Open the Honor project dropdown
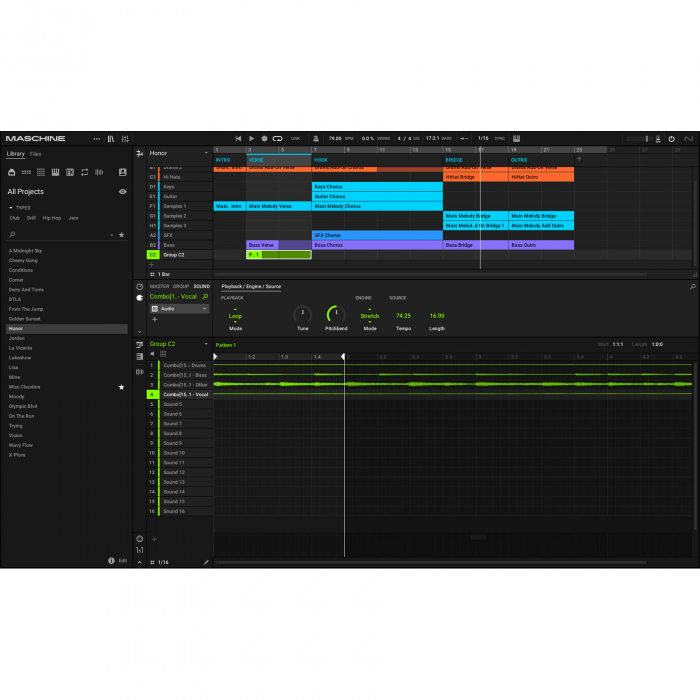700x700 pixels. click(206, 153)
